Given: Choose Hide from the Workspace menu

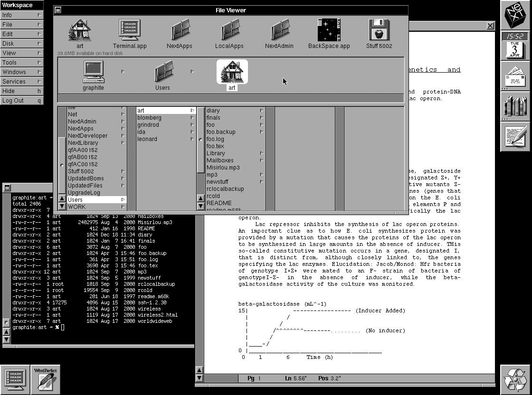Looking at the screenshot, I should 22,91.
